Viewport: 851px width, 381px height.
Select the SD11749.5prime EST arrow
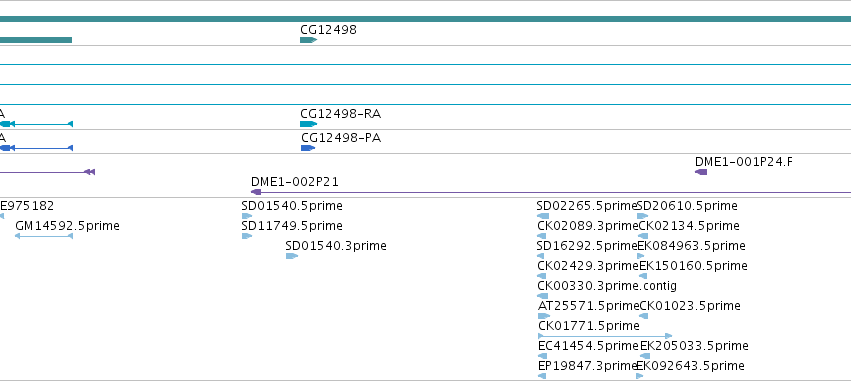(x=246, y=236)
